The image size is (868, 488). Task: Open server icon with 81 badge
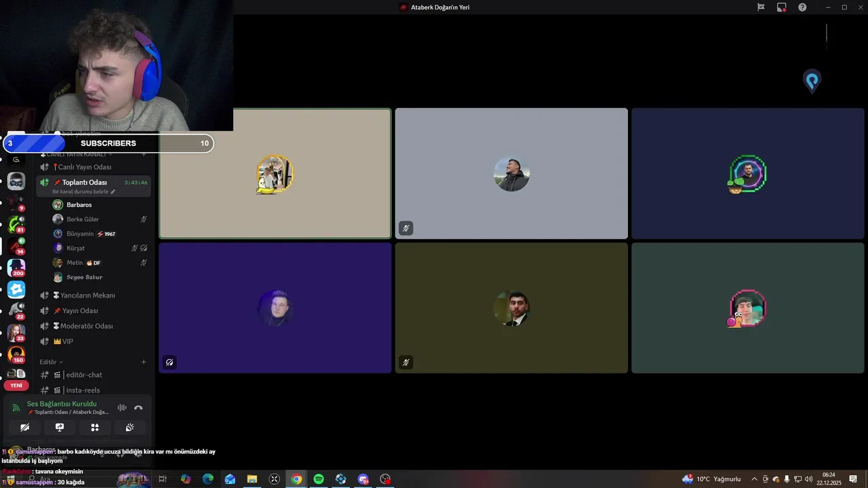[x=16, y=224]
